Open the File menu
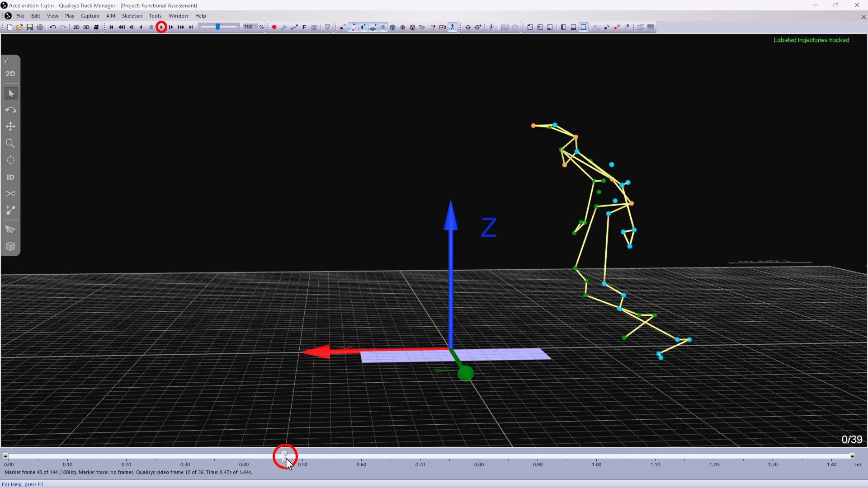 [20, 15]
